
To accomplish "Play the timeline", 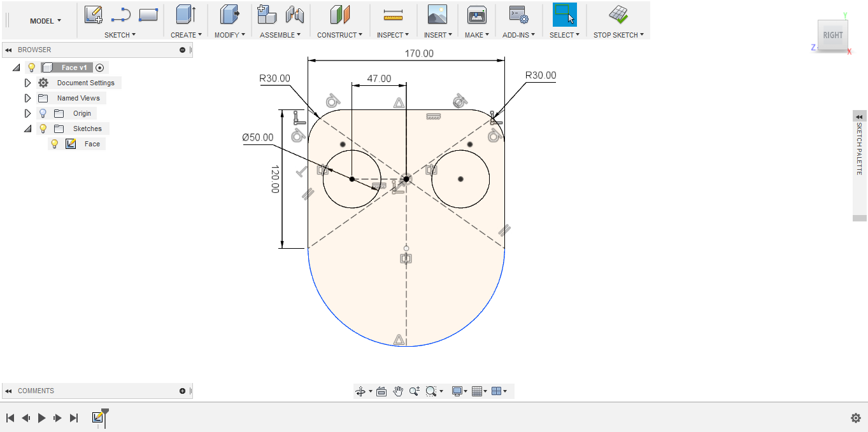I will point(41,418).
